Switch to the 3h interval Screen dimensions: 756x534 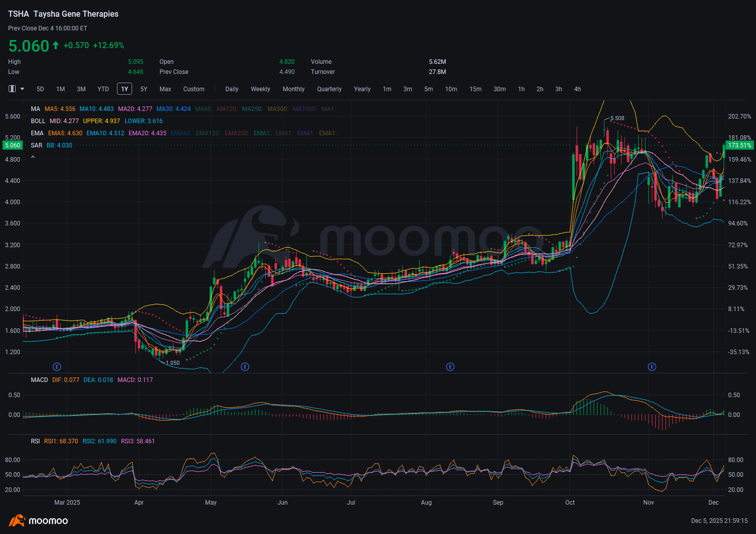(x=559, y=89)
